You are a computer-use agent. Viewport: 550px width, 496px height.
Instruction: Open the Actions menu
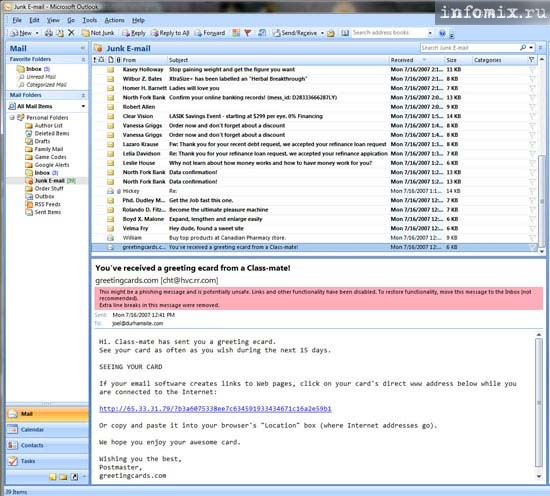[x=114, y=20]
